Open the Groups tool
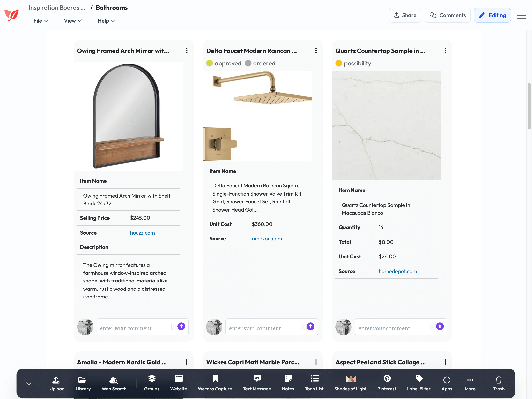This screenshot has width=532, height=399. pos(151,383)
